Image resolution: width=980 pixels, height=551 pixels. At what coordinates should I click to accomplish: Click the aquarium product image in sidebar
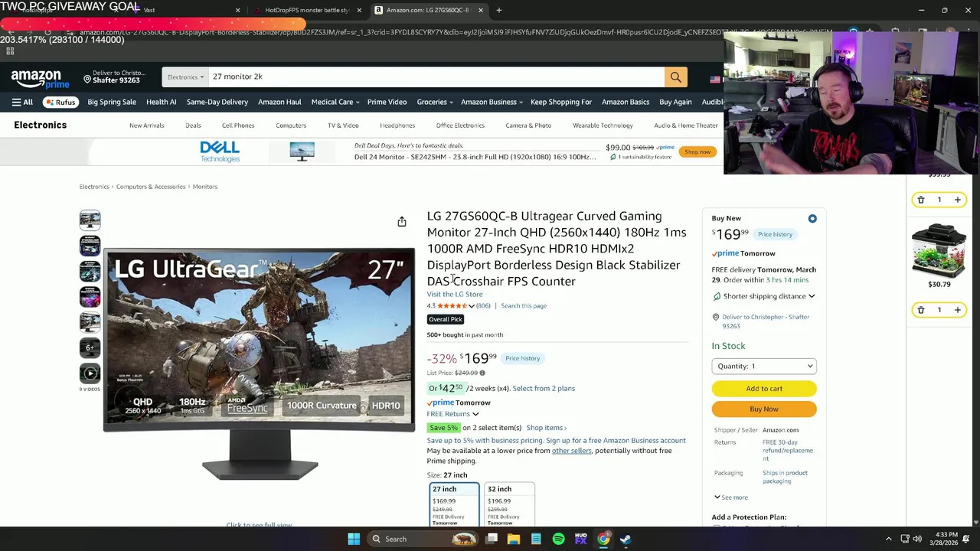939,250
